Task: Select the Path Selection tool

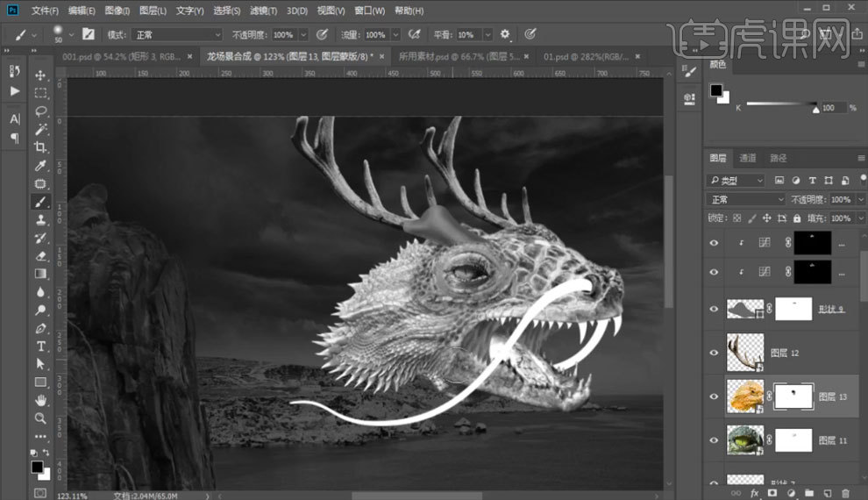Action: pos(40,364)
